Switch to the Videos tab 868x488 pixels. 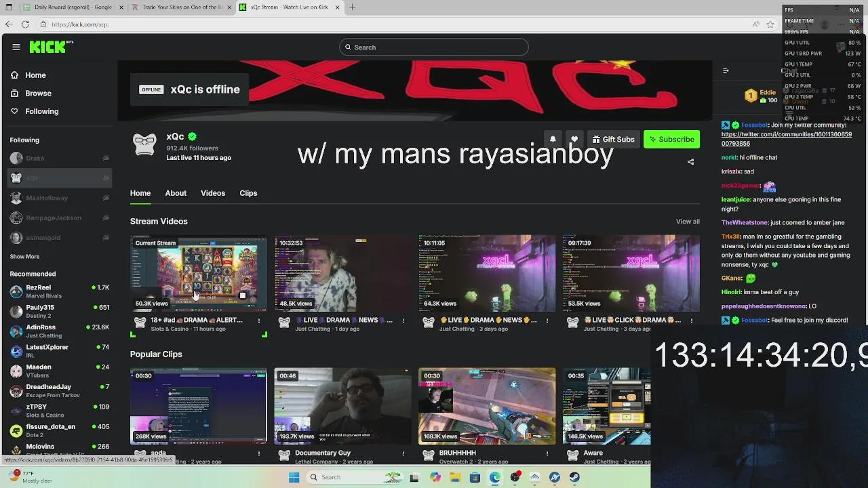tap(213, 193)
